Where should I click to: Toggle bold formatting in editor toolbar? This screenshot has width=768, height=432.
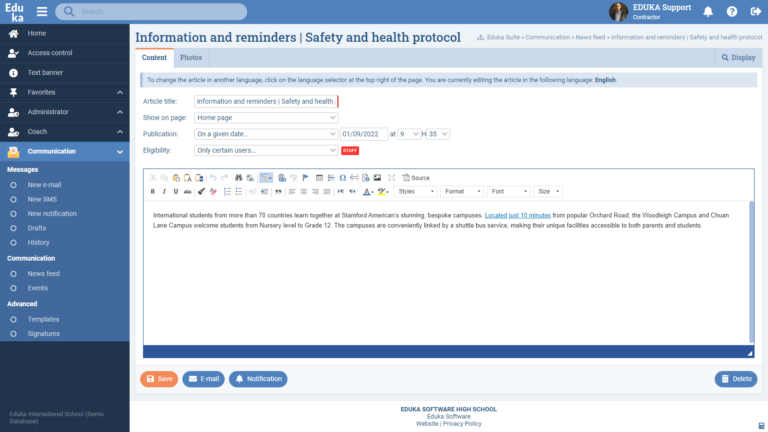[153, 191]
